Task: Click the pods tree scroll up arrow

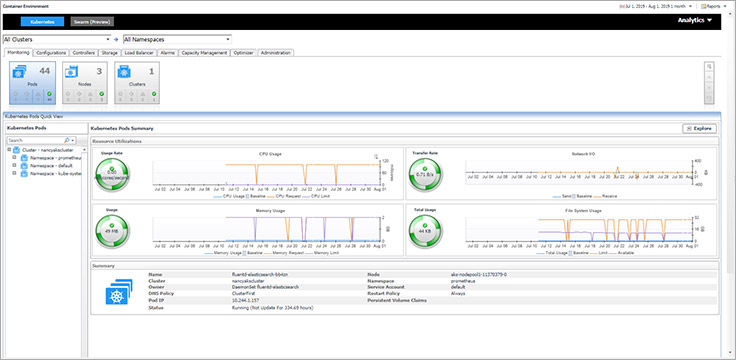Action: 84,149
